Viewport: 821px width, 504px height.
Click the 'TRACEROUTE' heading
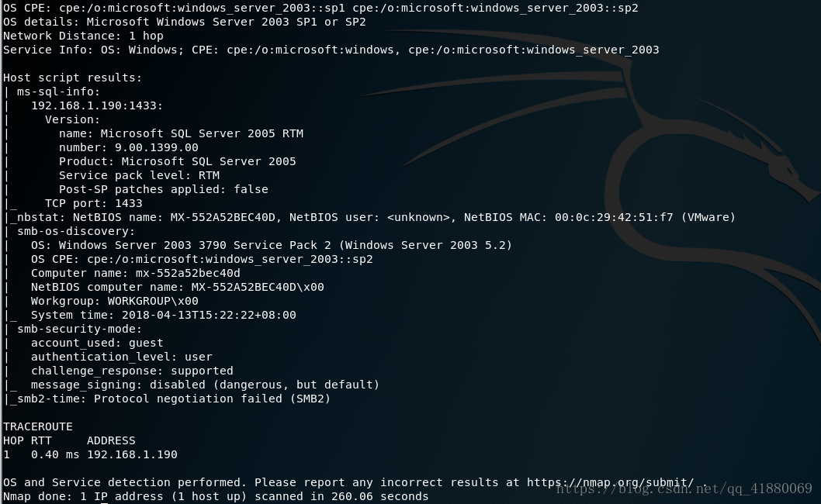tap(38, 426)
